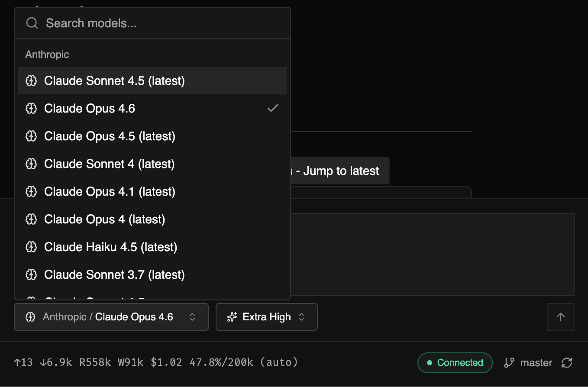The width and height of the screenshot is (588, 387).
Task: Expand the Extra High effort dropdown
Action: pos(266,317)
